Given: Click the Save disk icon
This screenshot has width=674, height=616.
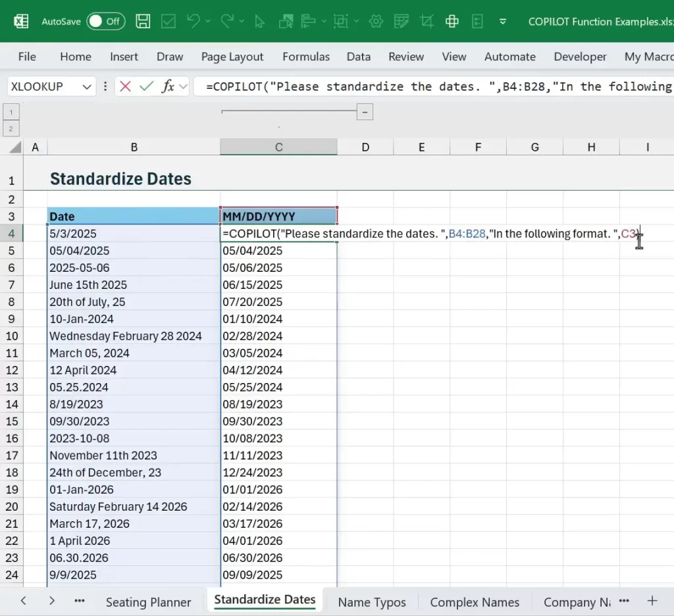Looking at the screenshot, I should coord(143,21).
